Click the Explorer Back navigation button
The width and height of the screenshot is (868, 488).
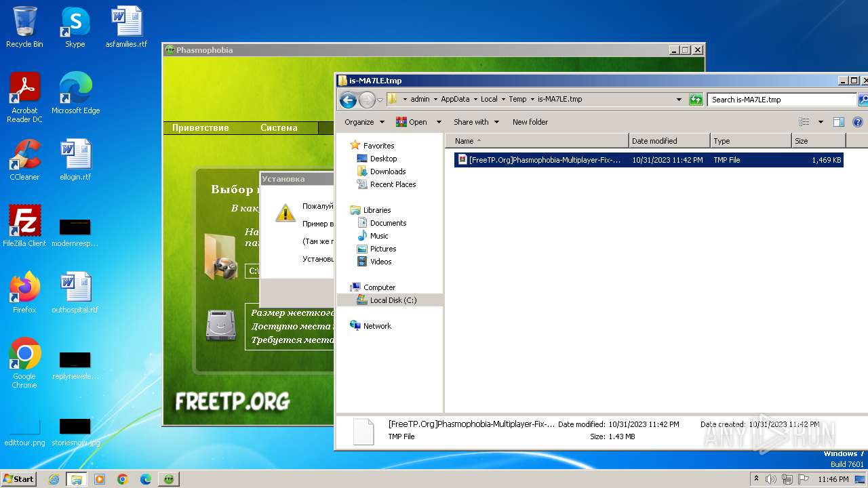[348, 100]
